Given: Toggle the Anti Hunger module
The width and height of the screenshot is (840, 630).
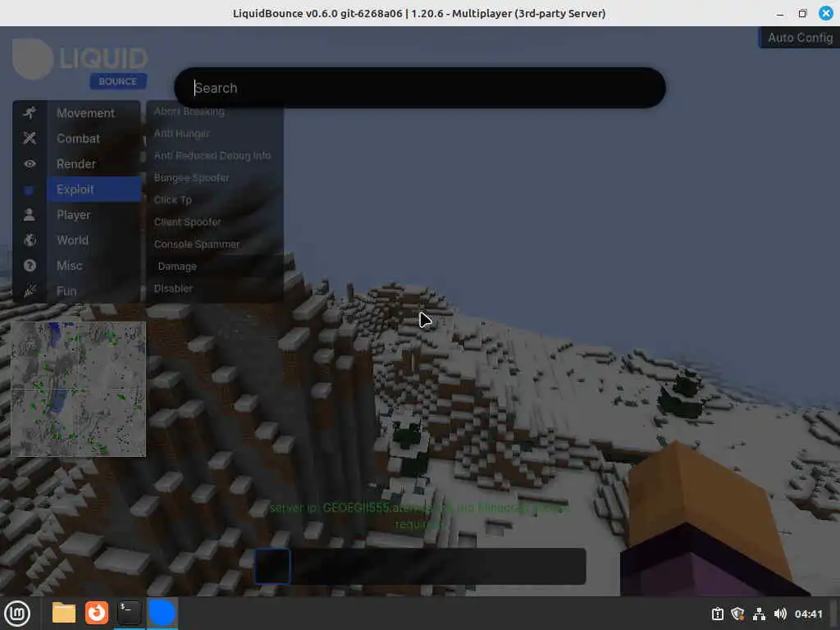Looking at the screenshot, I should pyautogui.click(x=215, y=134).
